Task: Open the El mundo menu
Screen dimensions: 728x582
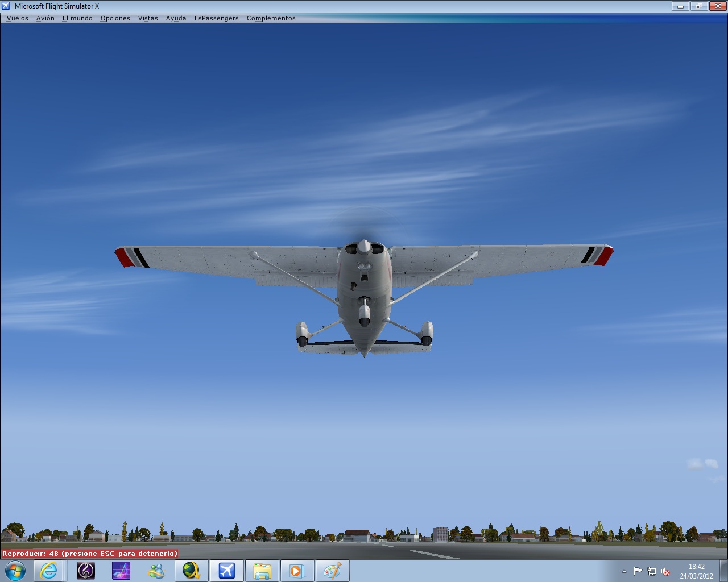Action: point(77,18)
